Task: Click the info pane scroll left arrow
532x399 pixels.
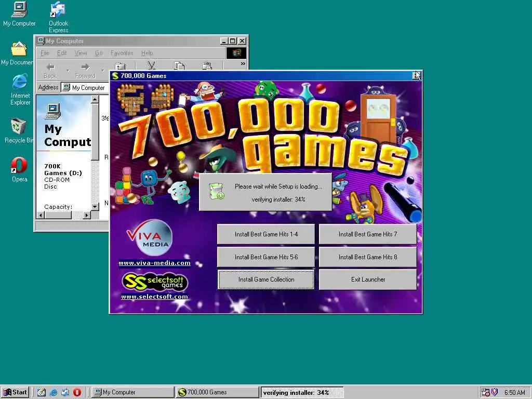Action: point(41,215)
